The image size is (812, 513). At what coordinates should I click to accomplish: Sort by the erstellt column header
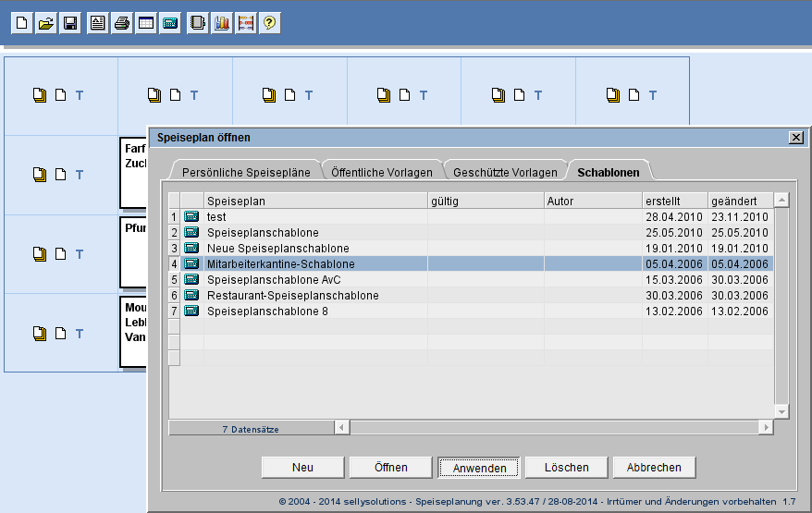[674, 201]
